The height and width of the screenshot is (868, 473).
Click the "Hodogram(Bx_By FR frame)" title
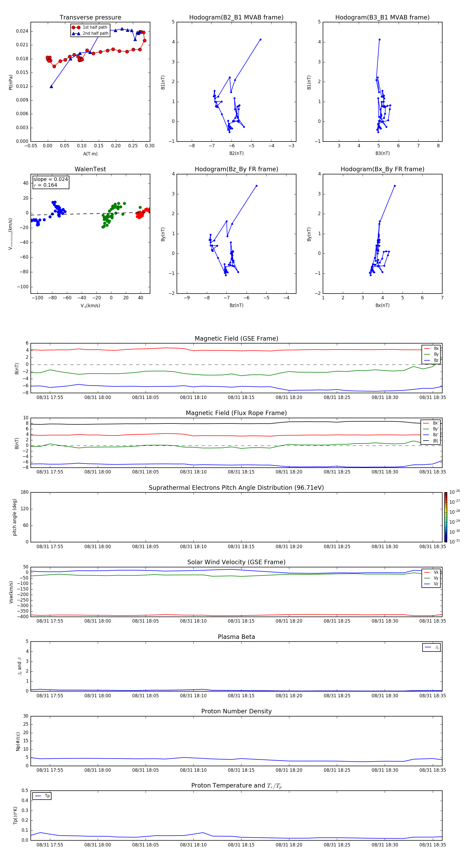pyautogui.click(x=382, y=169)
